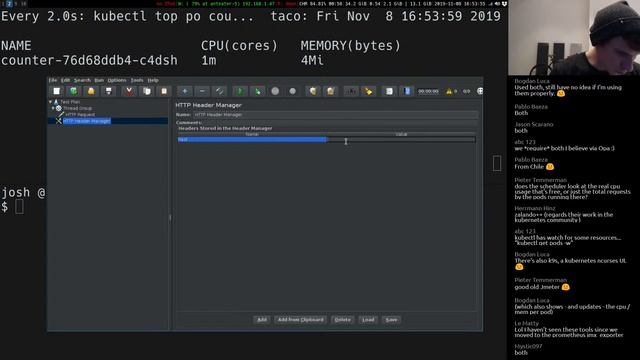The height and width of the screenshot is (360, 640).
Task: Open the Options menu
Action: click(x=117, y=80)
